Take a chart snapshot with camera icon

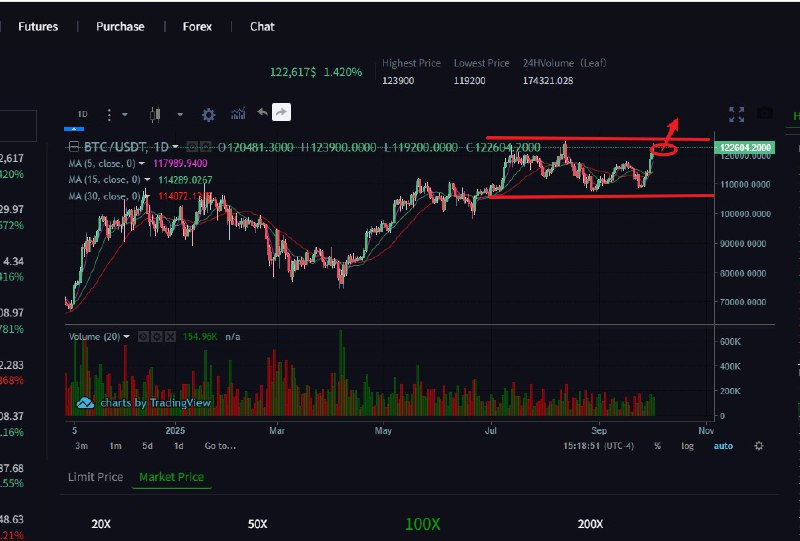pyautogui.click(x=765, y=114)
